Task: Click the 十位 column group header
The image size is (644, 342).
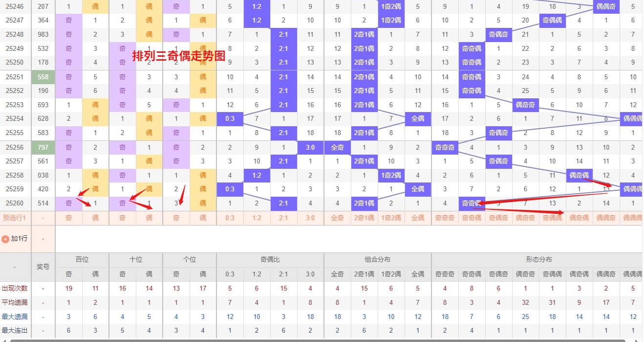Action: click(x=136, y=260)
